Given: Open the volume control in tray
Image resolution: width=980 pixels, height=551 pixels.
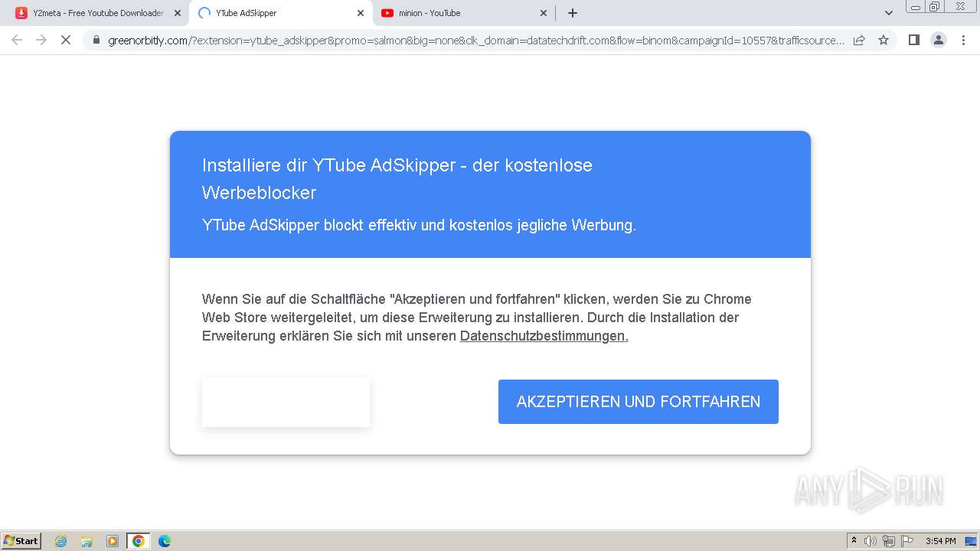Looking at the screenshot, I should point(871,541).
